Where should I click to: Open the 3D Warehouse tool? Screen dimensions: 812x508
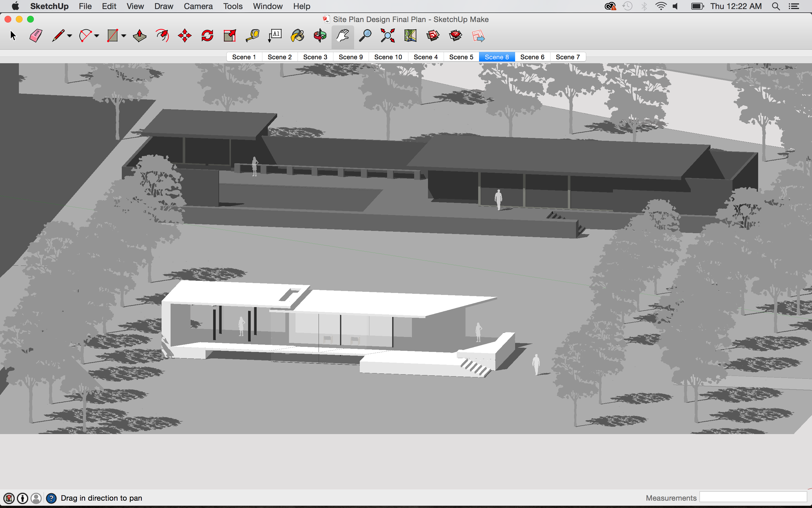[433, 36]
